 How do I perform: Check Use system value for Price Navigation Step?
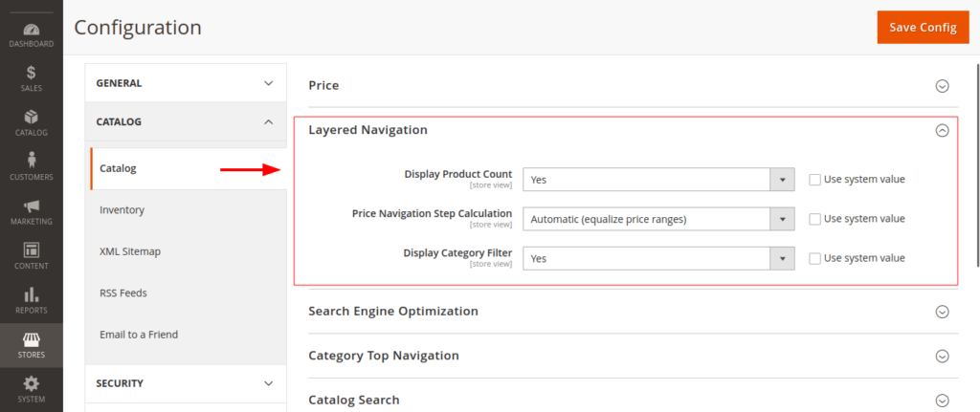[814, 219]
